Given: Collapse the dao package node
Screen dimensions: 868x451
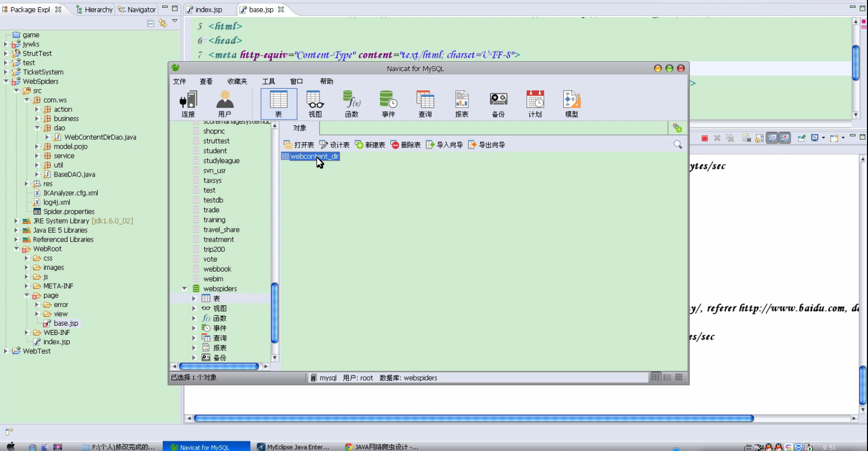Looking at the screenshot, I should (x=37, y=128).
